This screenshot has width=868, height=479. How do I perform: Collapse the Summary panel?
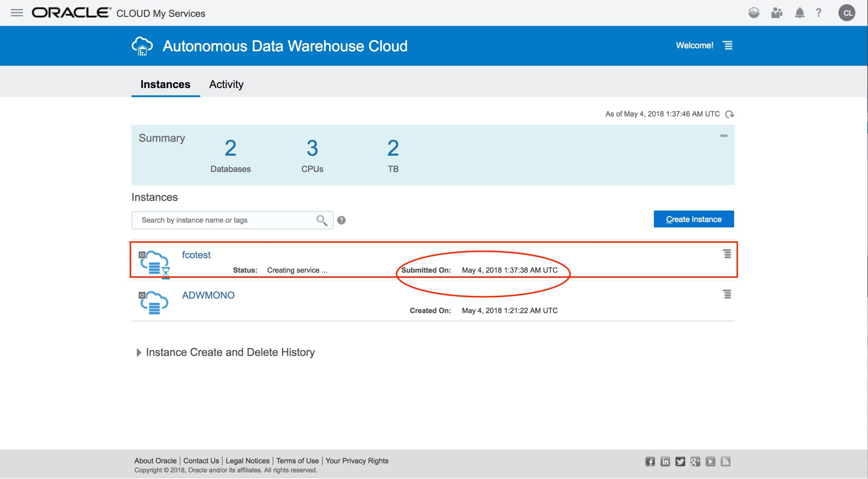click(724, 136)
